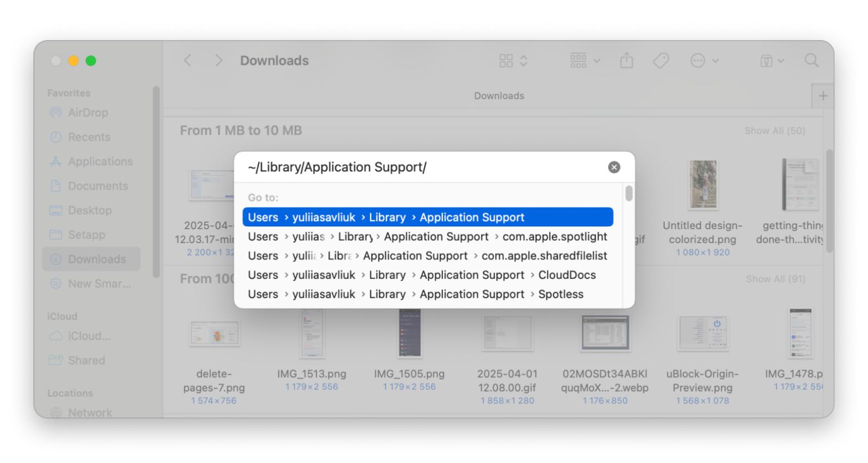The image size is (868, 463).
Task: Click the path text input field
Action: coord(423,168)
